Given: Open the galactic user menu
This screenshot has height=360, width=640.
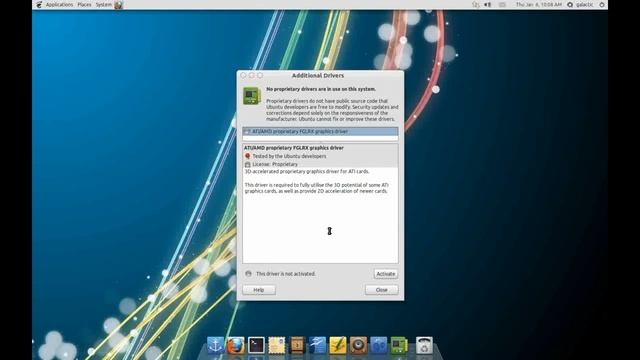Looking at the screenshot, I should click(584, 5).
